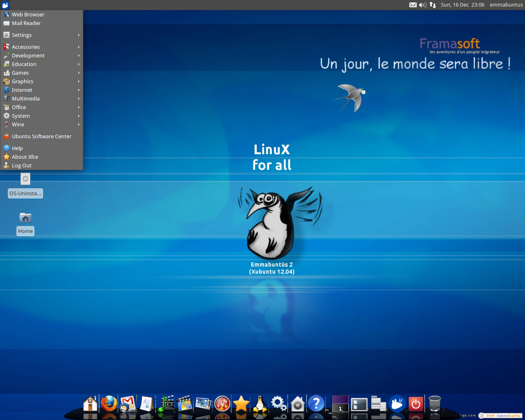Launch the clapperboard with disc dock icon
The image size is (525, 420).
point(185,404)
